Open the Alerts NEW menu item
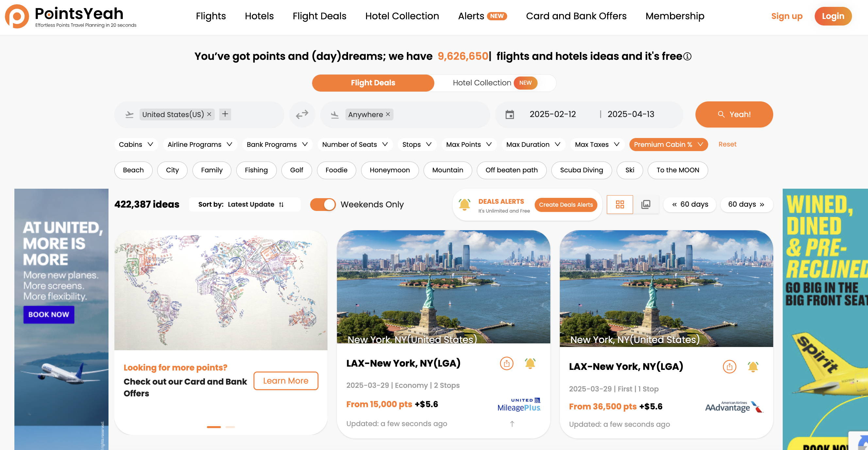The width and height of the screenshot is (868, 450). (482, 16)
